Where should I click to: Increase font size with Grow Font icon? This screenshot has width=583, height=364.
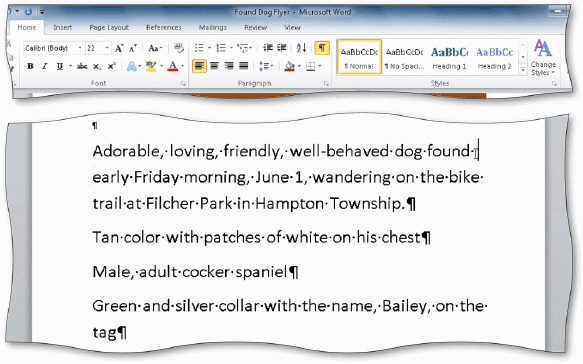[119, 48]
